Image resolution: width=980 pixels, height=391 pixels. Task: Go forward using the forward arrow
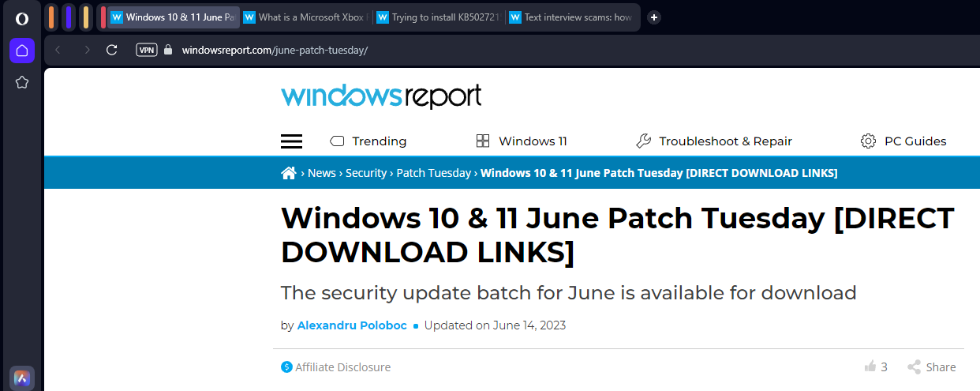[87, 50]
